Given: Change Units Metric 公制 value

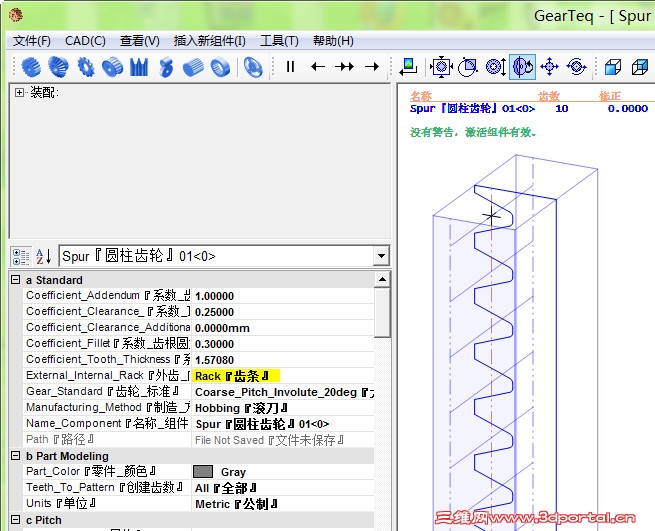Looking at the screenshot, I should (283, 504).
